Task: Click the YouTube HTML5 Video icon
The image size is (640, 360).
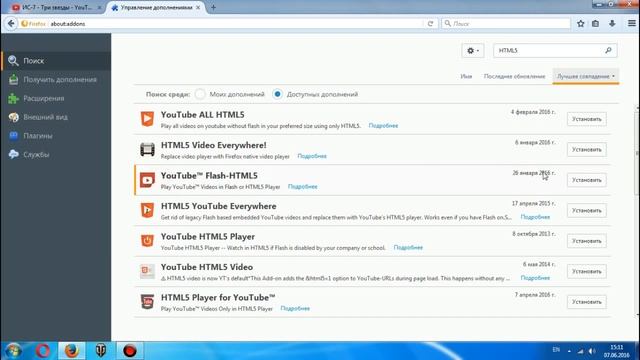Action: (x=147, y=271)
